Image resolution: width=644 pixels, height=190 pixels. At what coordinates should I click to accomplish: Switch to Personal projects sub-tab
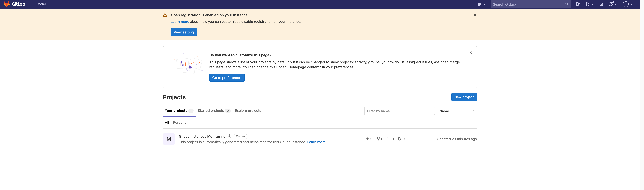(180, 122)
